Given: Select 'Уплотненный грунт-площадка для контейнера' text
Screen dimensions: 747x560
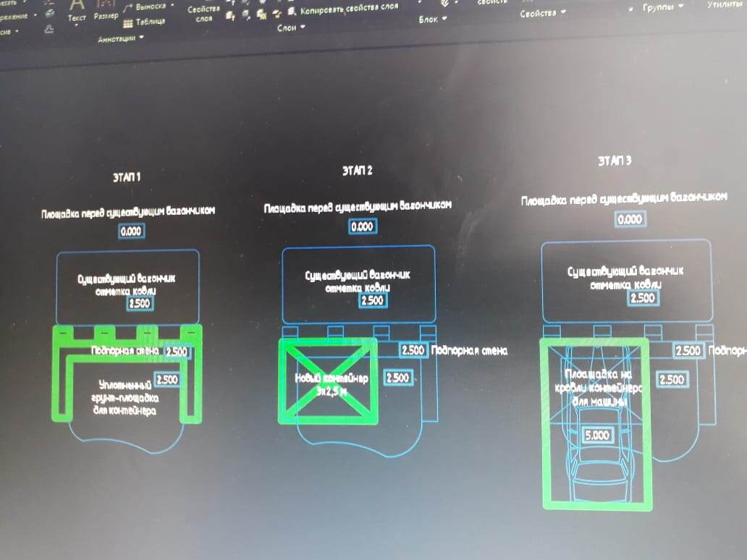Looking at the screenshot, I should click(x=124, y=398).
